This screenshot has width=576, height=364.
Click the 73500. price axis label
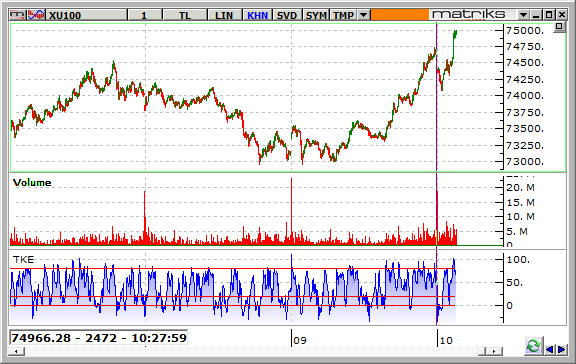[x=525, y=129]
